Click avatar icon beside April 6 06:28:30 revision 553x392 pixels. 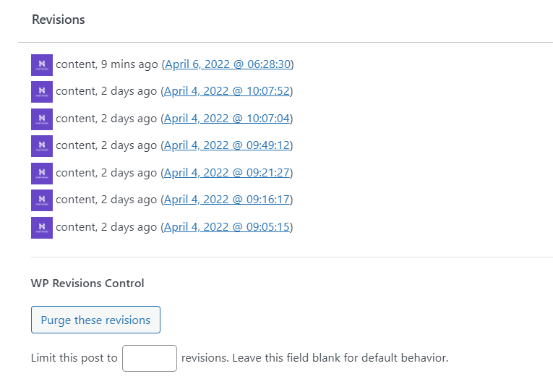(x=42, y=65)
